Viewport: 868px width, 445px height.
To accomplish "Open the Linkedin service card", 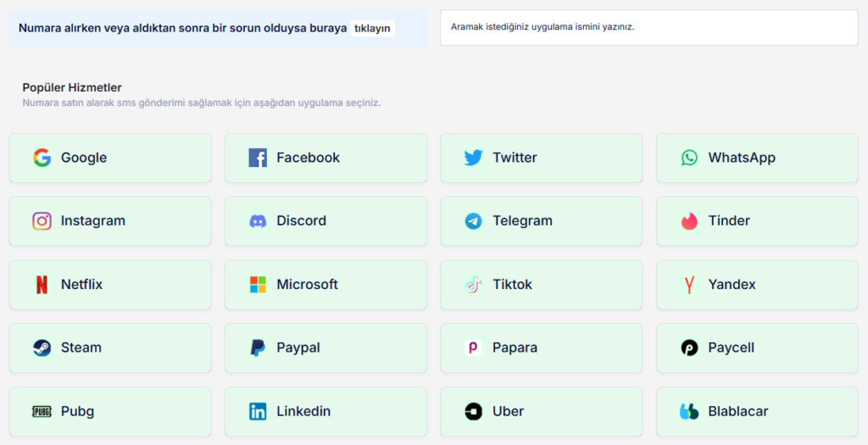I will point(326,412).
